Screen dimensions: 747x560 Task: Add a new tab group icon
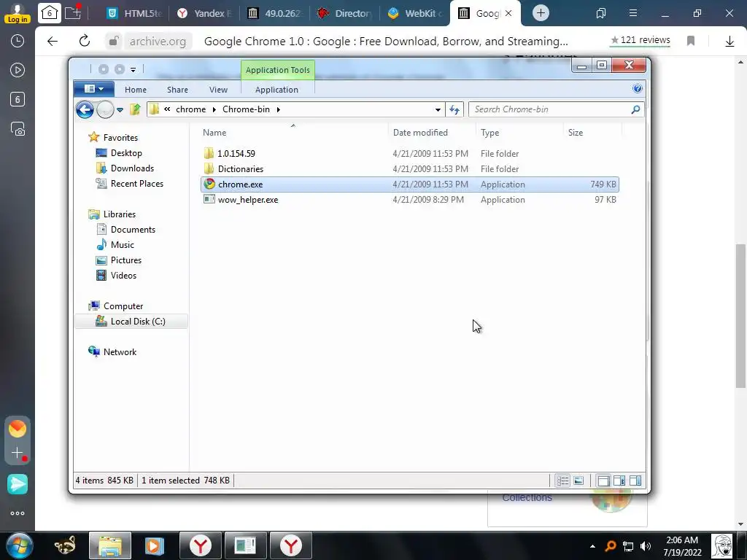(x=73, y=12)
